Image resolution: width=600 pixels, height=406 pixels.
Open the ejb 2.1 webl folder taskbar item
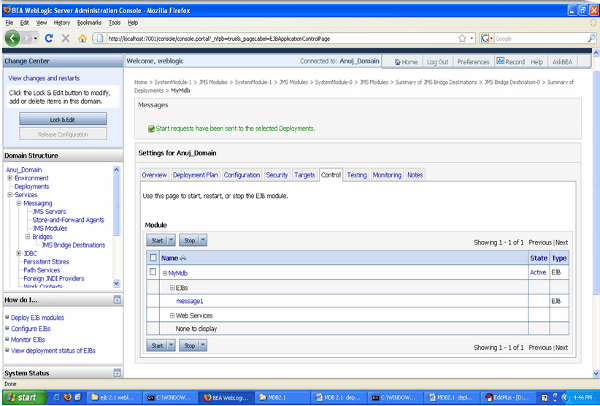114,398
